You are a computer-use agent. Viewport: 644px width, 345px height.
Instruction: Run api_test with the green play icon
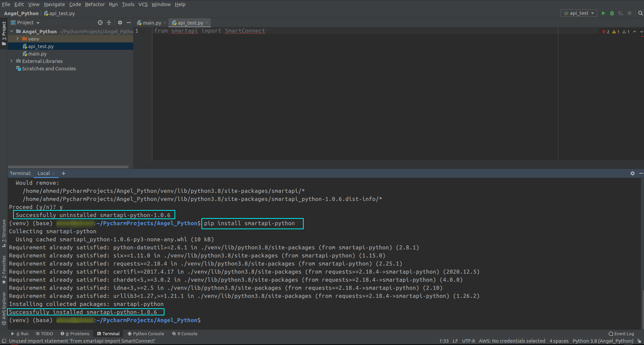[x=603, y=13]
